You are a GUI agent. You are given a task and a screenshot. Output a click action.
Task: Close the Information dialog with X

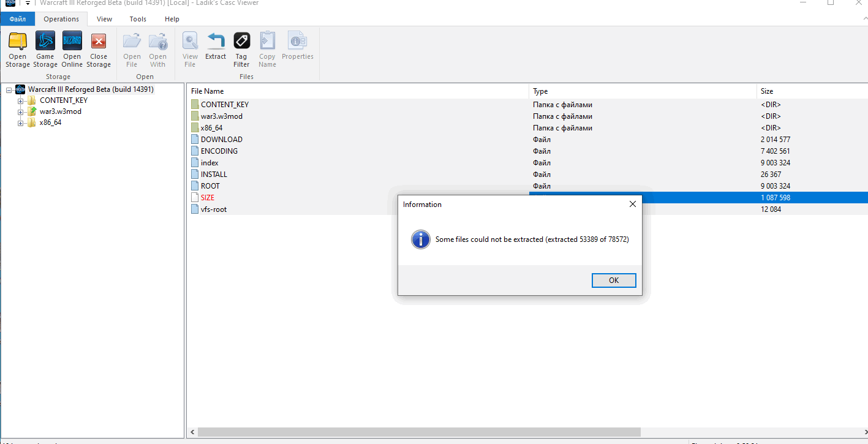pos(633,204)
